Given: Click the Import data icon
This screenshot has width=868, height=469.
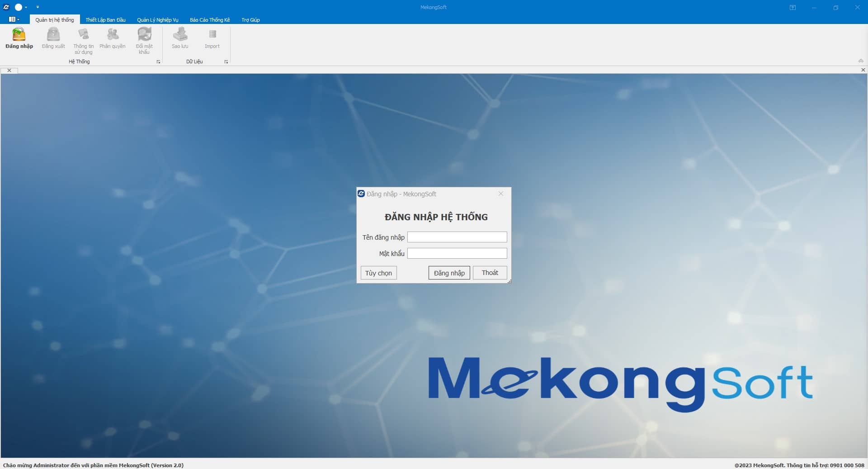Looking at the screenshot, I should pyautogui.click(x=212, y=38).
